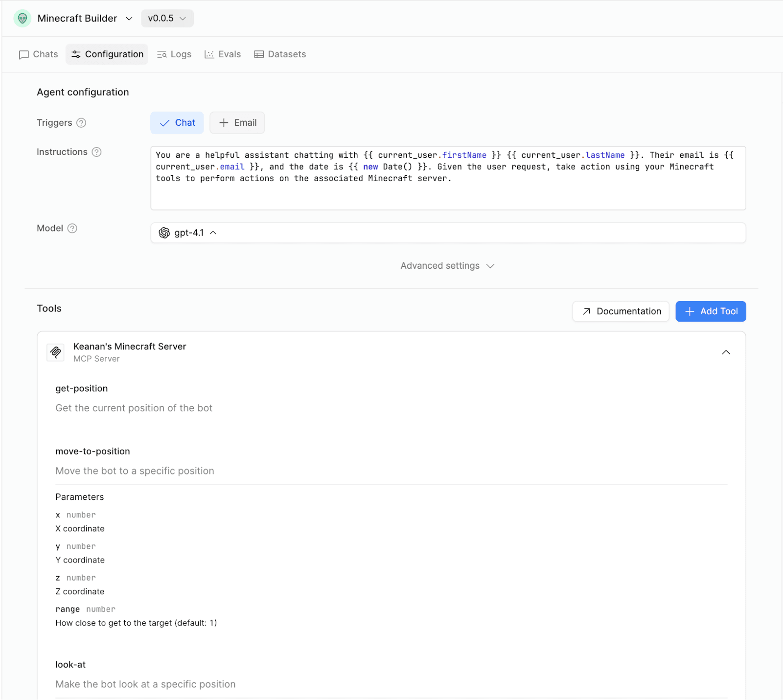Open the Evals tab
Viewport: 783px width, 700px height.
point(223,54)
